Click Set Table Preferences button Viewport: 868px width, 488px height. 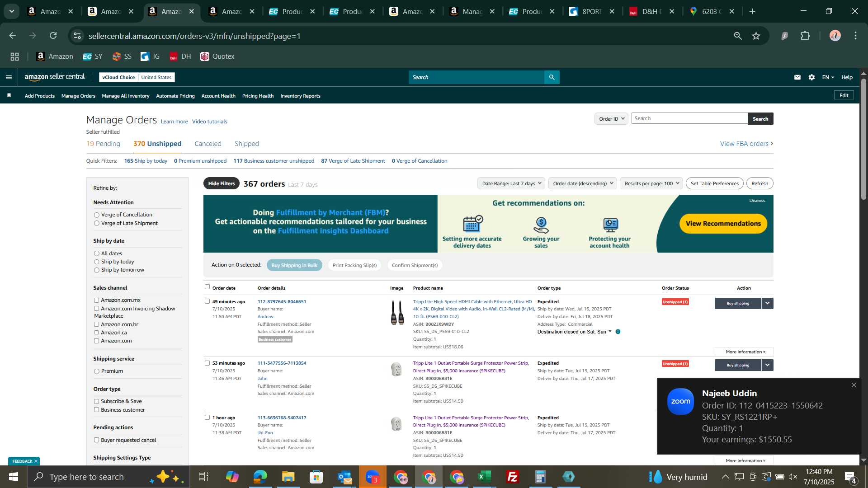tap(715, 183)
